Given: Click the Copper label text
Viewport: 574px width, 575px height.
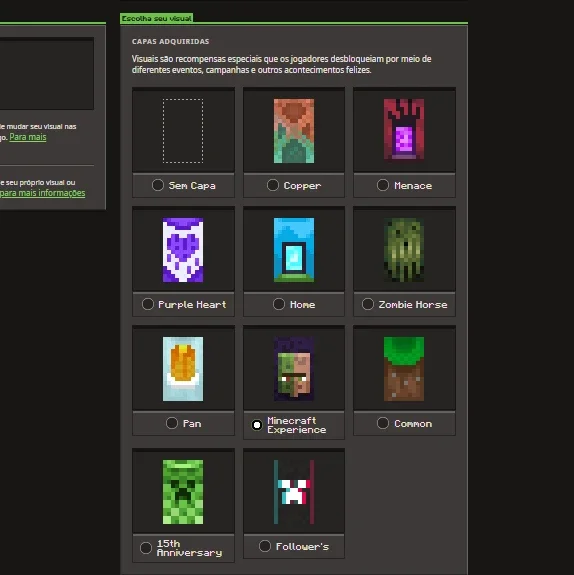Looking at the screenshot, I should point(302,186).
